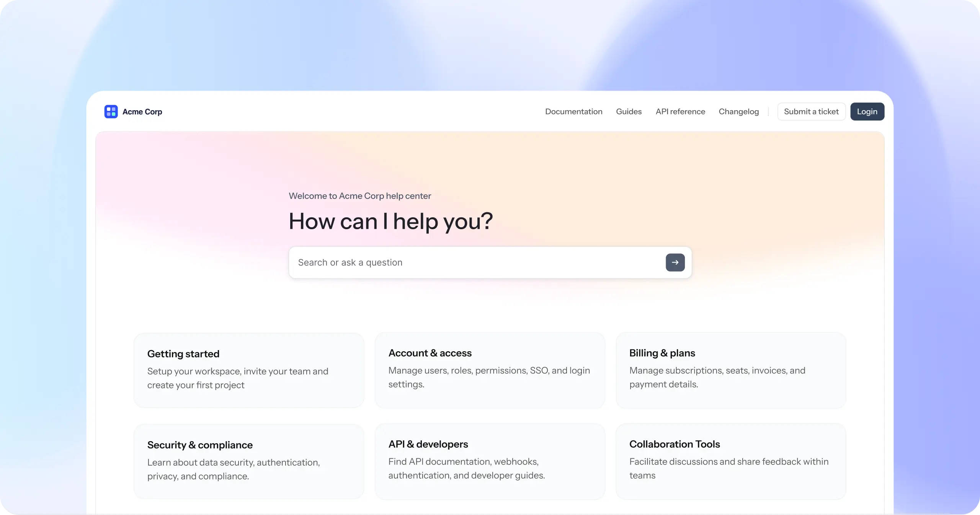This screenshot has height=515, width=980.
Task: Click 'Welcome to Acme Corp help center' text
Action: pyautogui.click(x=360, y=196)
